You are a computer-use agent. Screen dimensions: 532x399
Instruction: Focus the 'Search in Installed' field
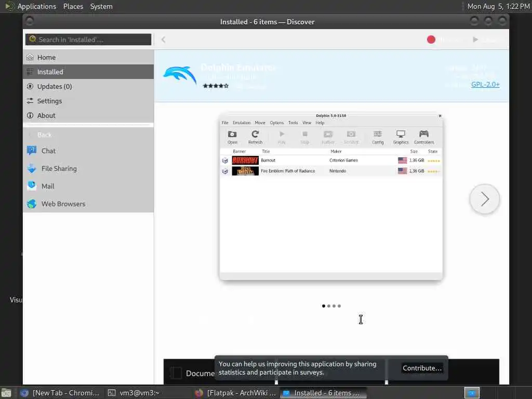click(88, 39)
